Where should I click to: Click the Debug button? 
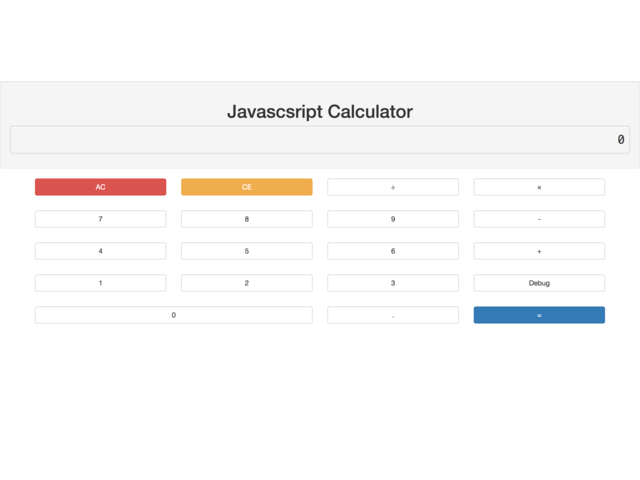[x=539, y=283]
